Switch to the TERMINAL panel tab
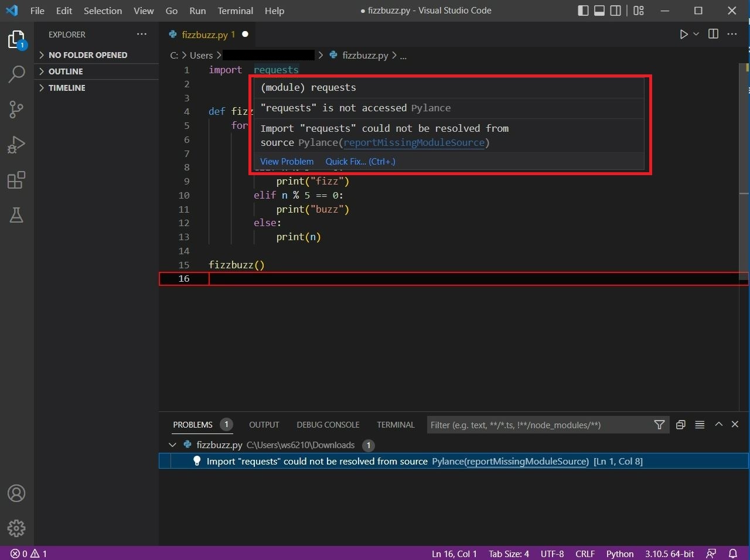The width and height of the screenshot is (750, 560). 396,425
